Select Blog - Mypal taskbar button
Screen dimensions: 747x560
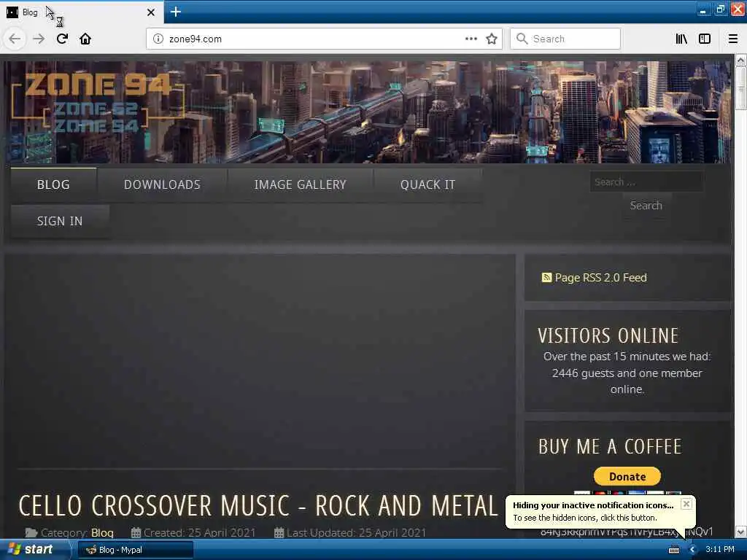[135, 550]
